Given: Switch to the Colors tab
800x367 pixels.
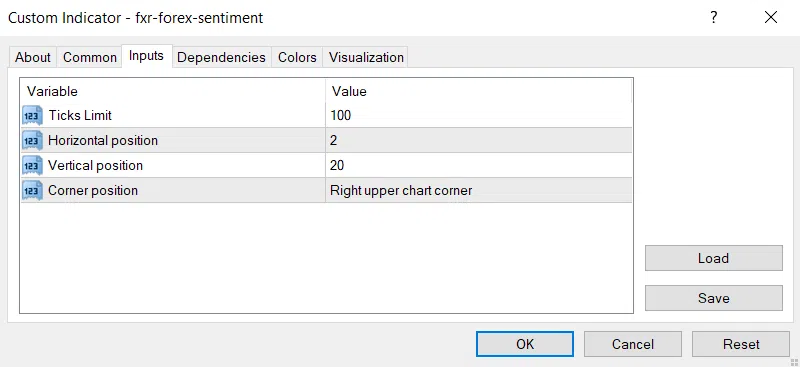Looking at the screenshot, I should [x=297, y=57].
